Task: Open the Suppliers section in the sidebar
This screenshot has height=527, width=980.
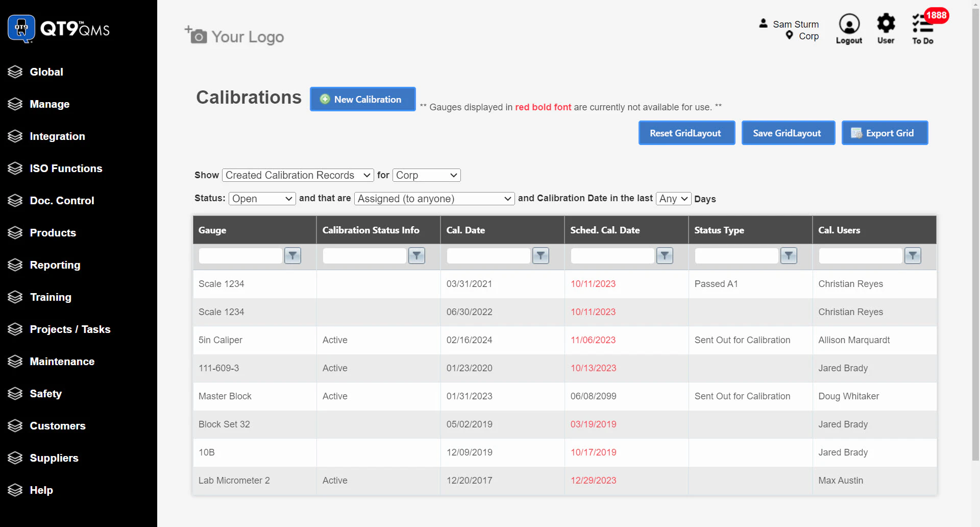Action: 15,458
